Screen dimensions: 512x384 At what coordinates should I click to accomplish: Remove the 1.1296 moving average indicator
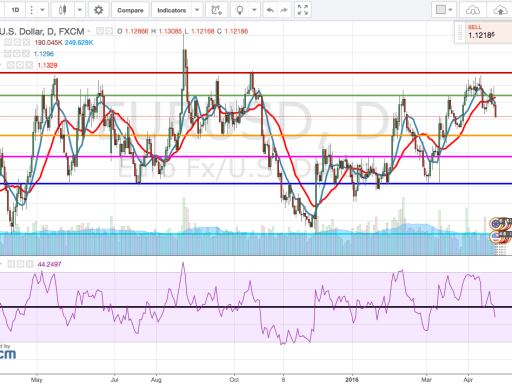coord(26,54)
